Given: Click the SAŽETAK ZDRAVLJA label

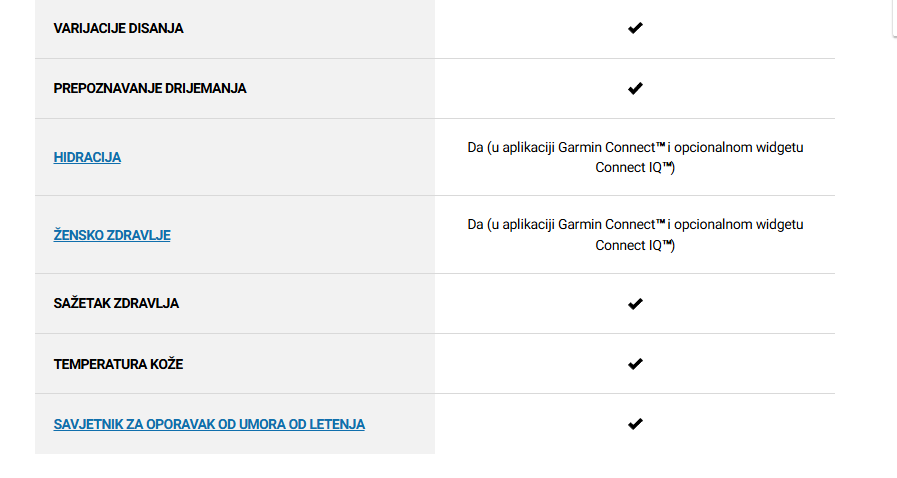Looking at the screenshot, I should pyautogui.click(x=116, y=303).
